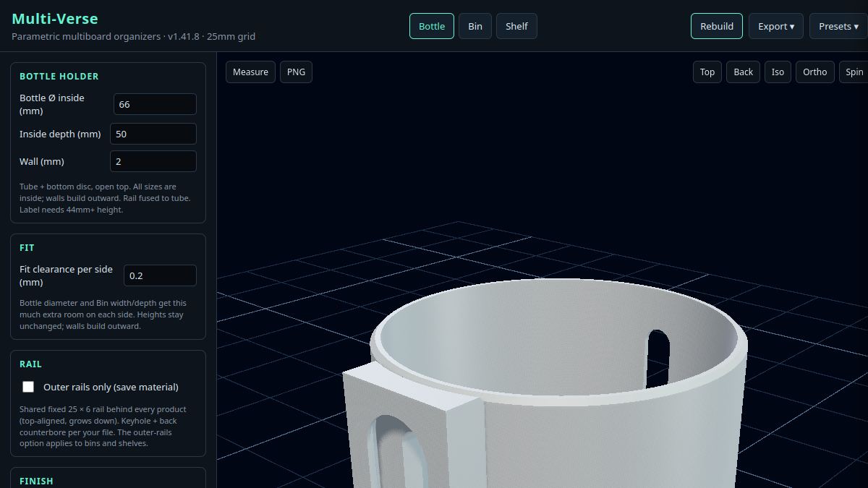Select the BOTTLE HOLDER section heading
Viewport: 868px width, 488px height.
(x=59, y=77)
